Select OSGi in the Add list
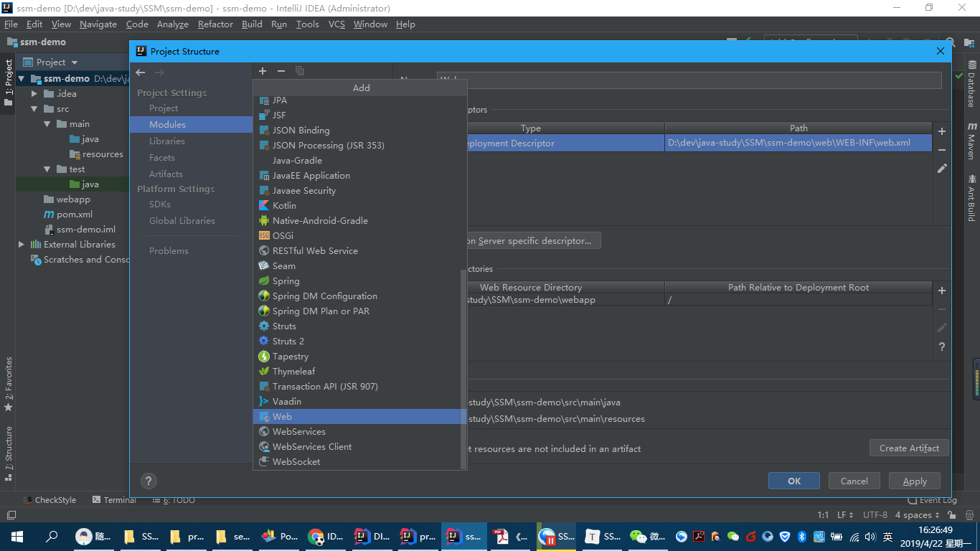 [359, 235]
